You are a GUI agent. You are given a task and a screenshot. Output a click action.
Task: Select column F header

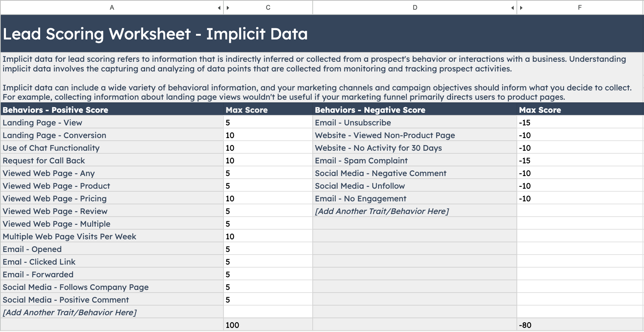[x=579, y=8]
